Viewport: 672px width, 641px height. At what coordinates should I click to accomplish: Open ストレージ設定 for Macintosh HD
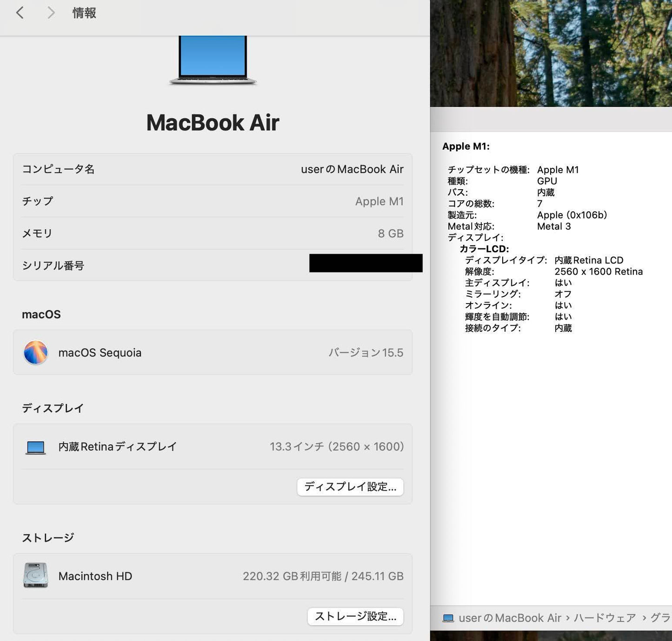(x=355, y=616)
